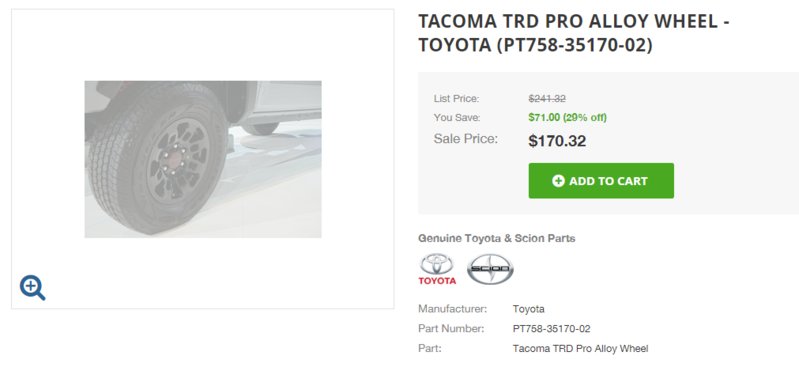The height and width of the screenshot is (367, 799).
Task: Click the Toyota manufacturer value
Action: pos(528,309)
